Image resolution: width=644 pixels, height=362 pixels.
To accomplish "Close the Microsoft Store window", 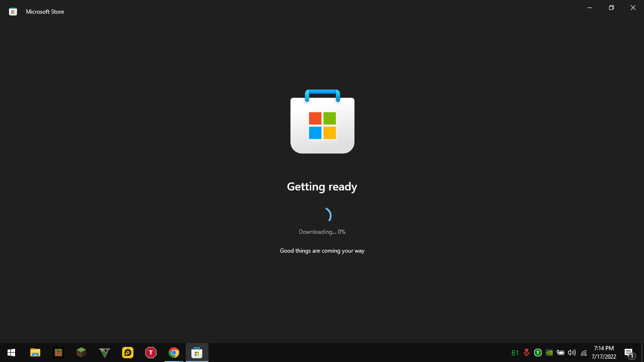I will click(633, 8).
